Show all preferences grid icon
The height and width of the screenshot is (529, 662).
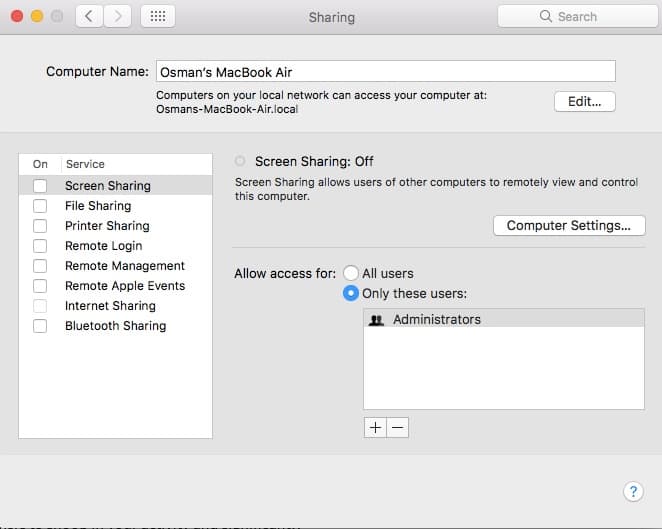[x=158, y=16]
